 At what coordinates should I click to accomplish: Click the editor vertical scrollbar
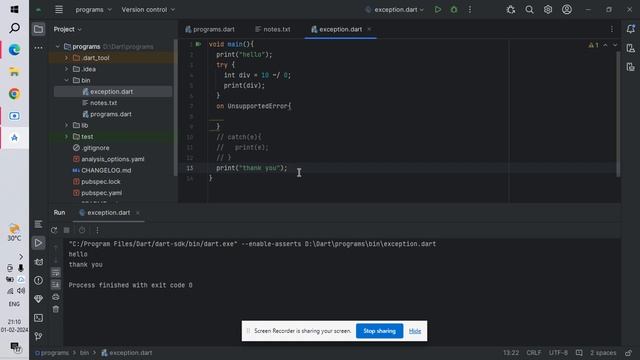618,114
